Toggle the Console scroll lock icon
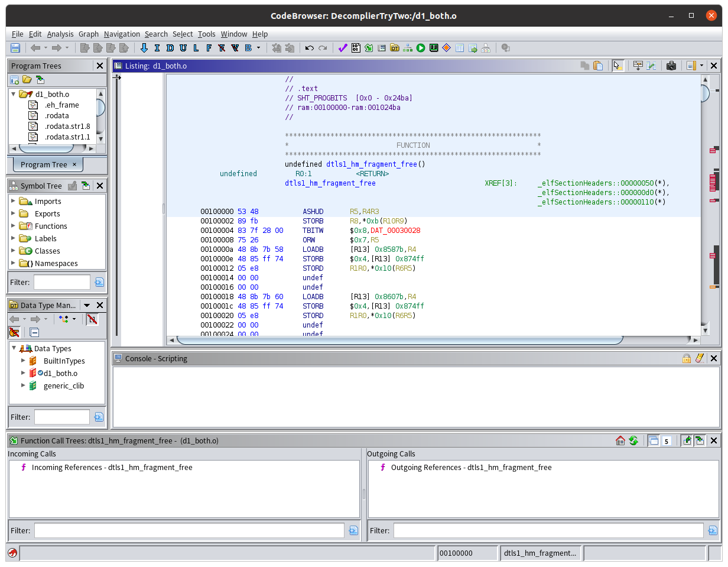 [687, 358]
